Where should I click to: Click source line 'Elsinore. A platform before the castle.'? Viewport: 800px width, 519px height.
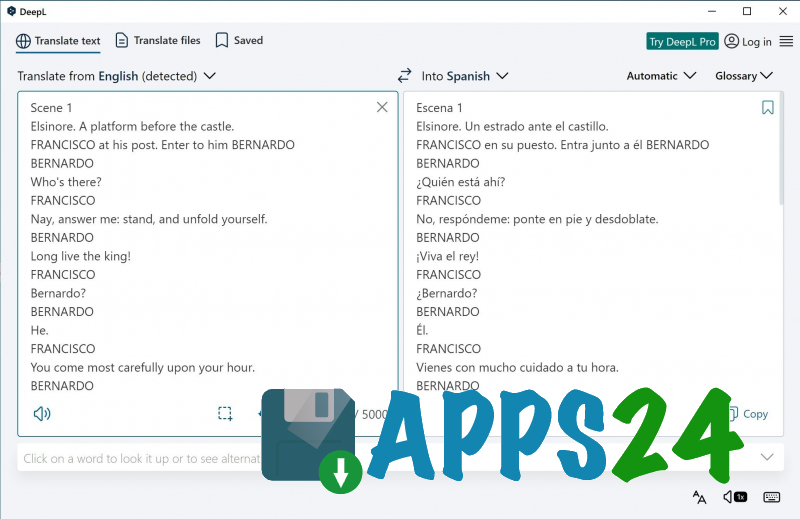[132, 127]
